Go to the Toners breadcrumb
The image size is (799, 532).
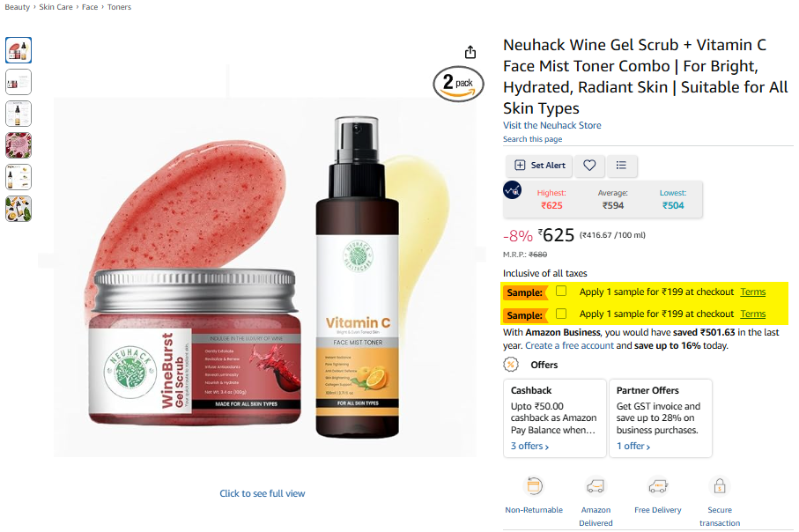119,7
